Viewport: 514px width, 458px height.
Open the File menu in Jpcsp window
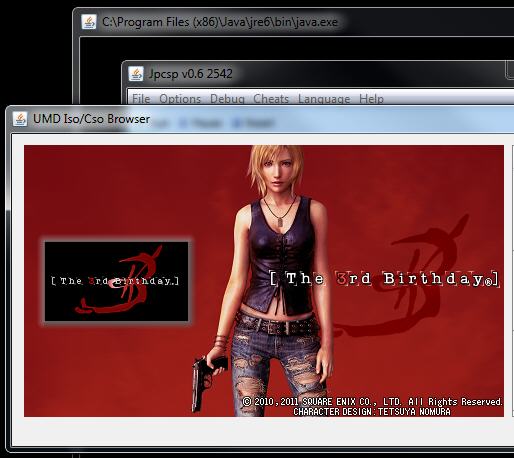(141, 99)
